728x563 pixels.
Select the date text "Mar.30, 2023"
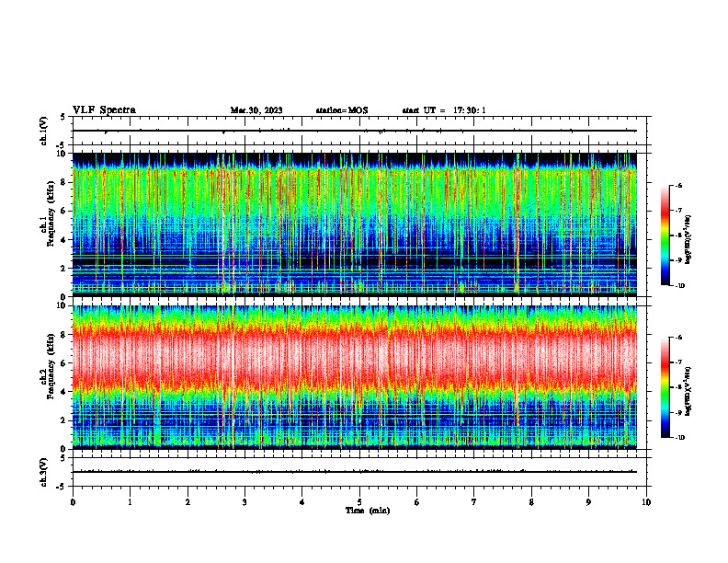256,110
